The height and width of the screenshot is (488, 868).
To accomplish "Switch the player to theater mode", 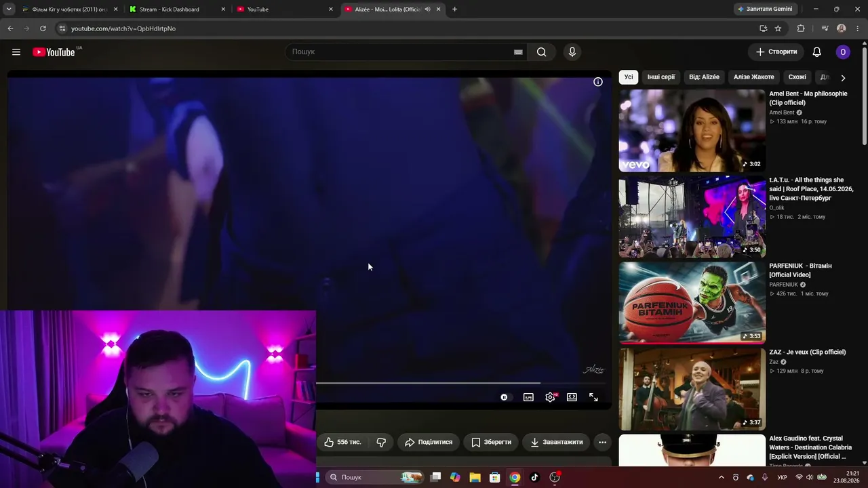I will tap(572, 397).
